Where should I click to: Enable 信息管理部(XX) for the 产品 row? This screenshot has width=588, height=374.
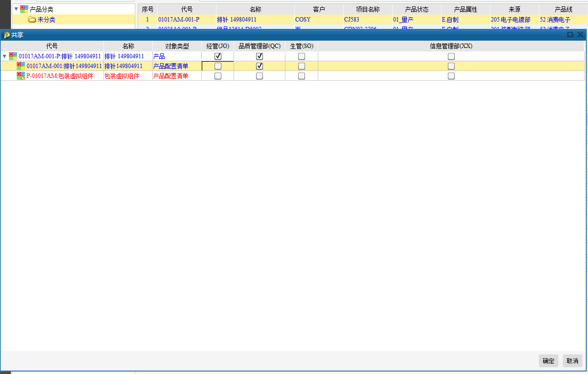click(451, 56)
